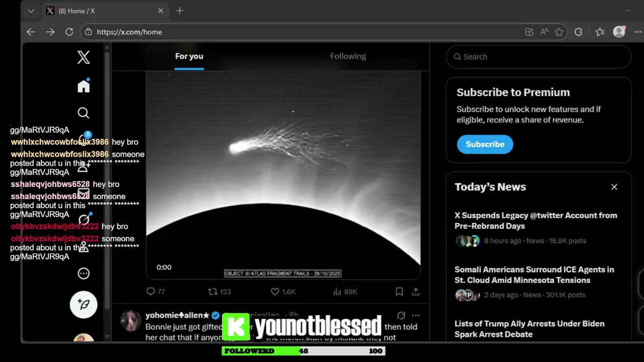This screenshot has width=644, height=362.
Task: Click the browser profile avatar
Action: point(619,32)
